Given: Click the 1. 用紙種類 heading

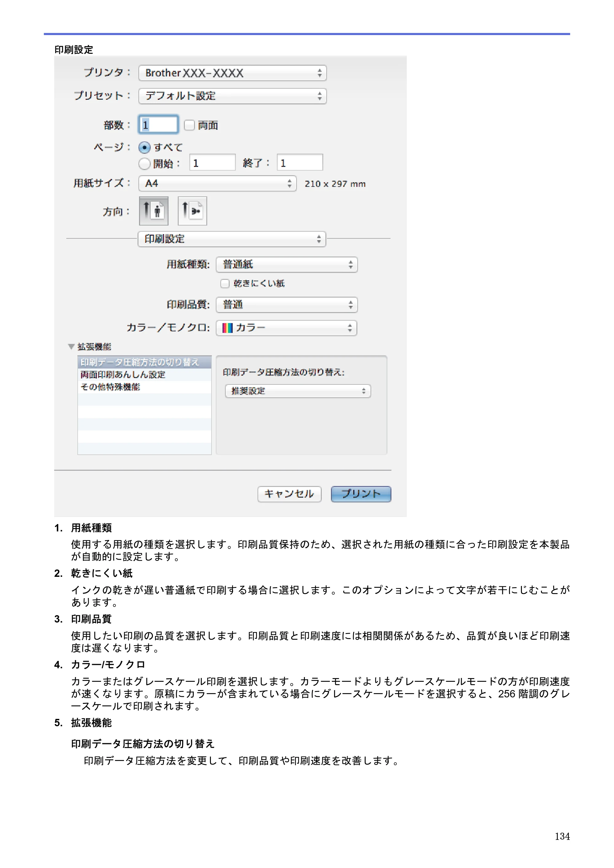Looking at the screenshot, I should (x=83, y=528).
